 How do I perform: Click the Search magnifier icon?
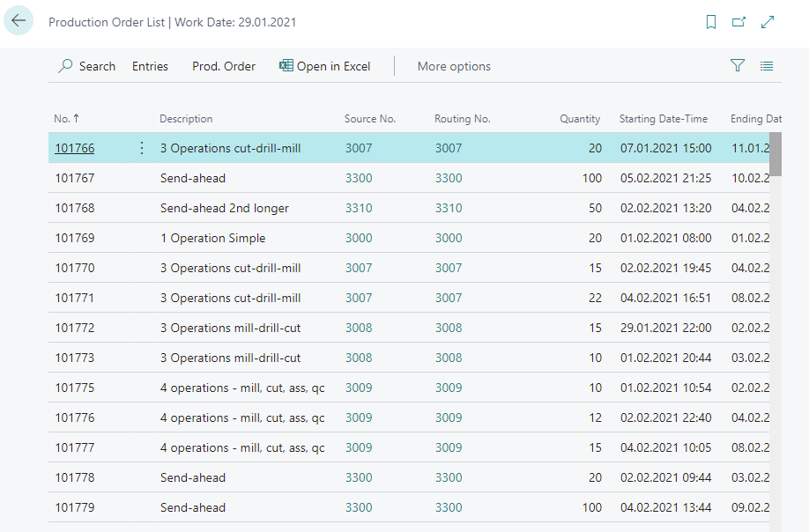pyautogui.click(x=66, y=66)
